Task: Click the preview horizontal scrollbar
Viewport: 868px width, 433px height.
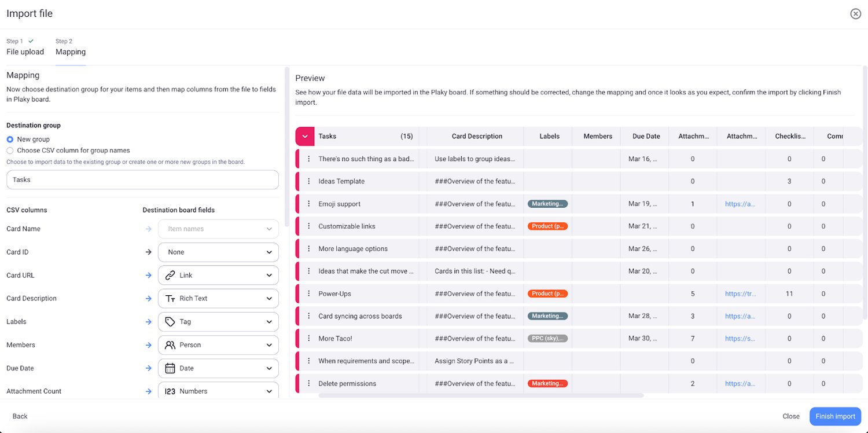Action: click(x=481, y=396)
